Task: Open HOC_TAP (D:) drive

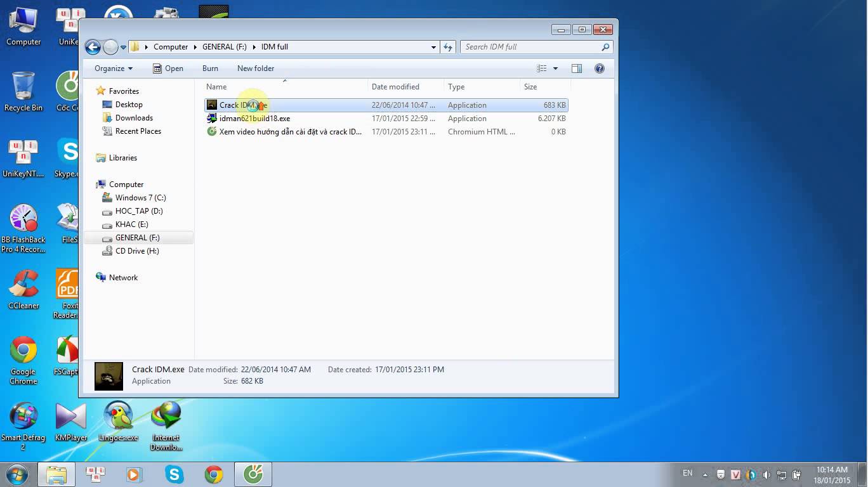Action: point(139,211)
